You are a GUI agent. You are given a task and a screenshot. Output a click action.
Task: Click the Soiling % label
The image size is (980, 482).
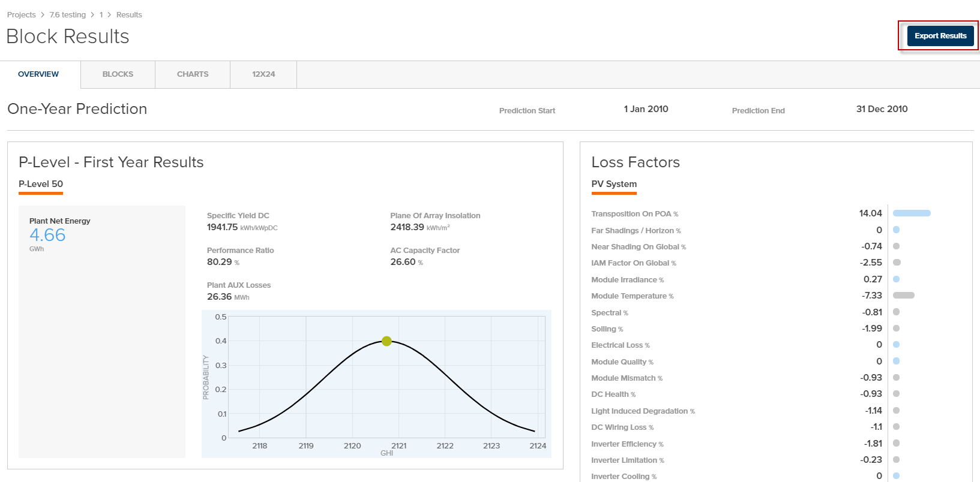[x=607, y=329]
